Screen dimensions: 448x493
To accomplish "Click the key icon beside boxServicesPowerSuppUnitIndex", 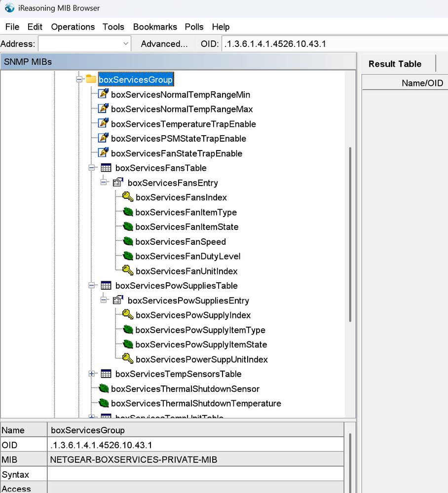I will [128, 358].
